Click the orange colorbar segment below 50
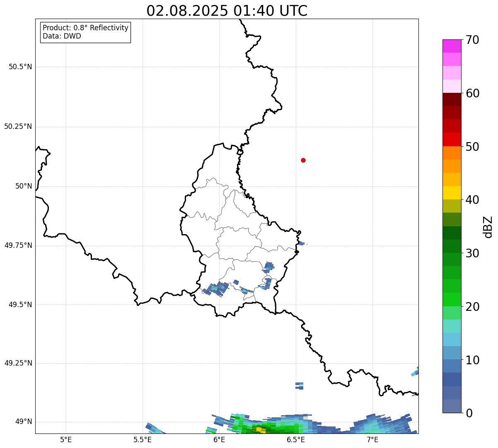The width and height of the screenshot is (498, 448). point(452,153)
